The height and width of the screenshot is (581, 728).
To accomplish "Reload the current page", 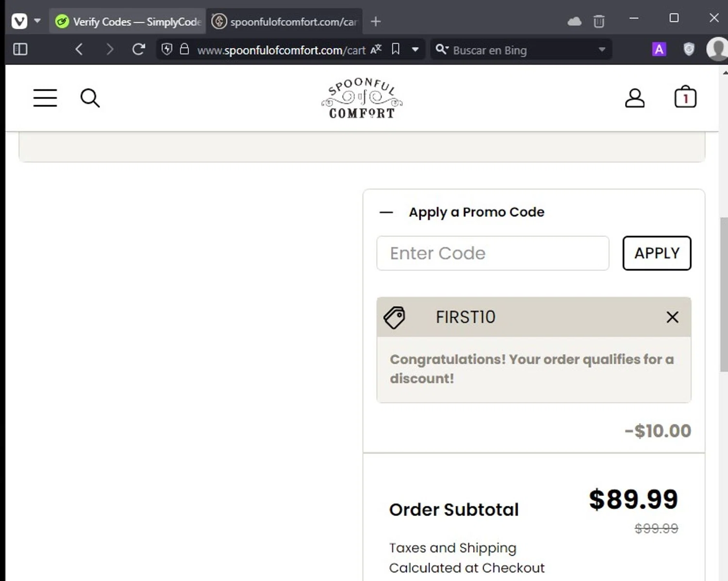I will 139,49.
